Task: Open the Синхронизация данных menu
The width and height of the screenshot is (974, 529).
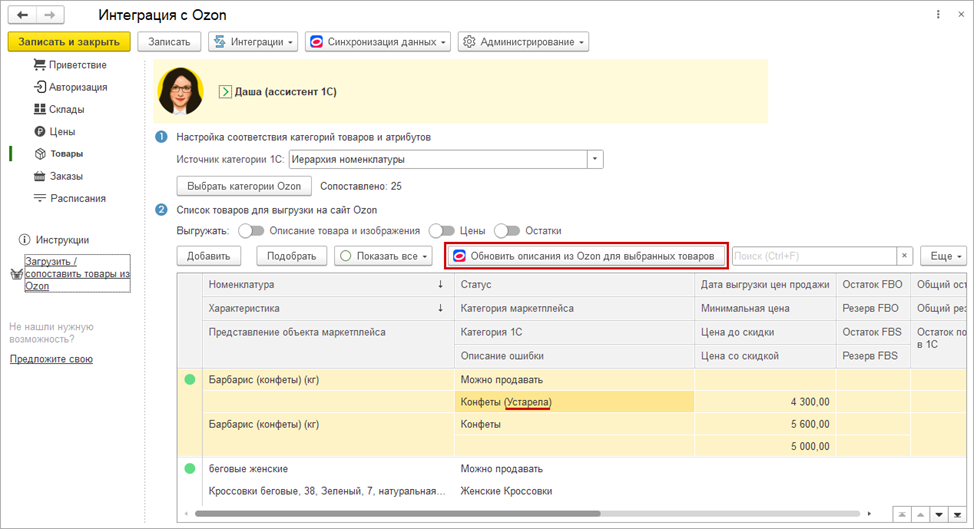Action: pos(378,42)
